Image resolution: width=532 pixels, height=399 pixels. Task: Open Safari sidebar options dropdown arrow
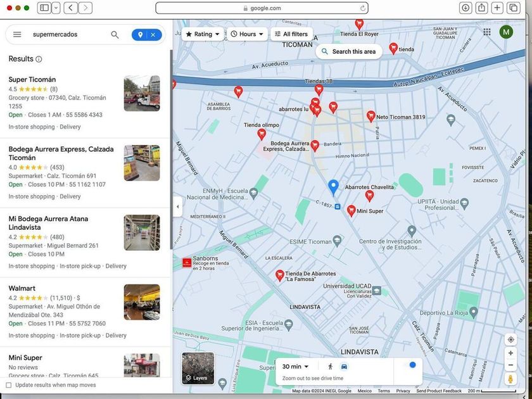click(56, 8)
